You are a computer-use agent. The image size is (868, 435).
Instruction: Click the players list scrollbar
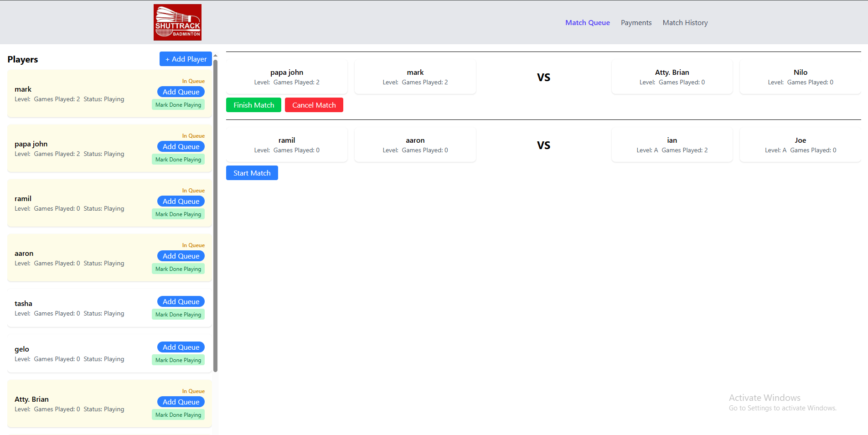(x=215, y=214)
